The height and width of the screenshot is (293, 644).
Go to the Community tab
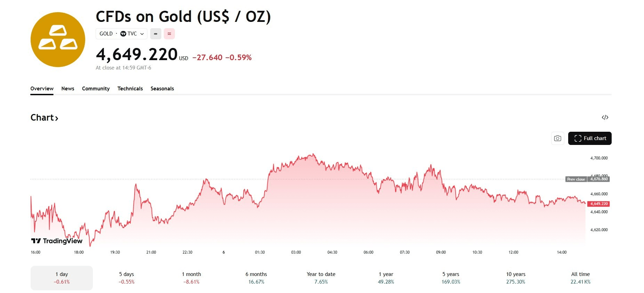pos(96,89)
